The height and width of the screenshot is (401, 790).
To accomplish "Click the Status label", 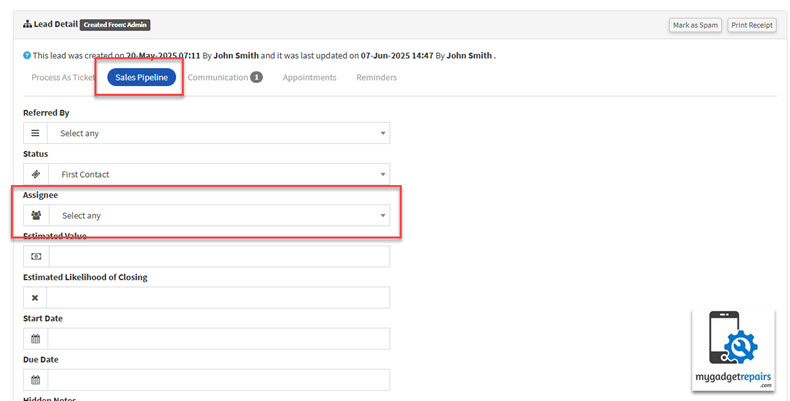I will pyautogui.click(x=35, y=154).
